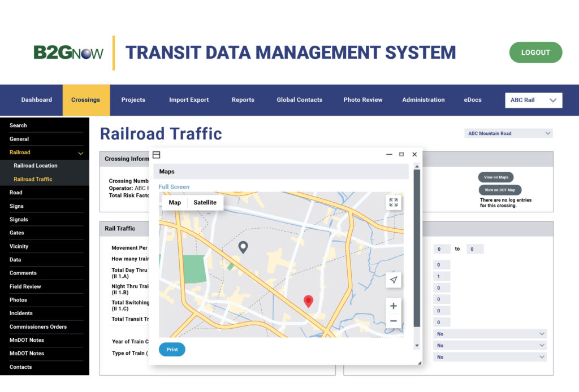Click the gray map marker near the top
579x392 pixels.
point(244,247)
